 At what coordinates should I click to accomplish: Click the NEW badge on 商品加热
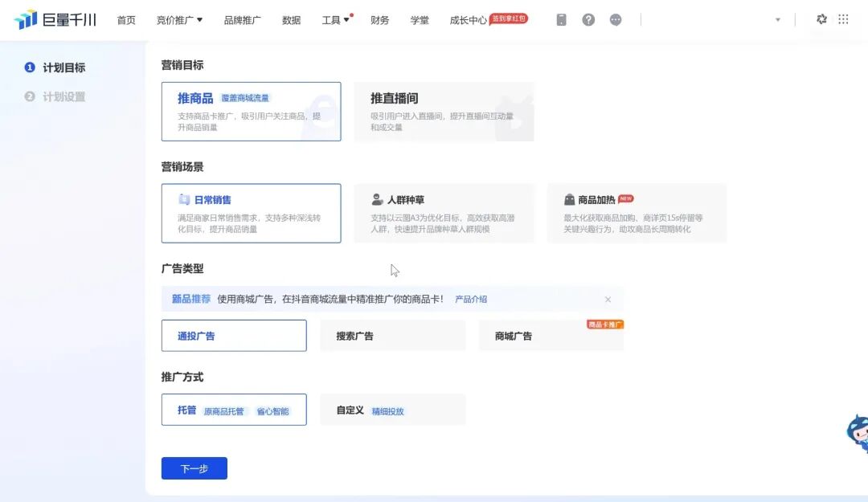click(626, 198)
